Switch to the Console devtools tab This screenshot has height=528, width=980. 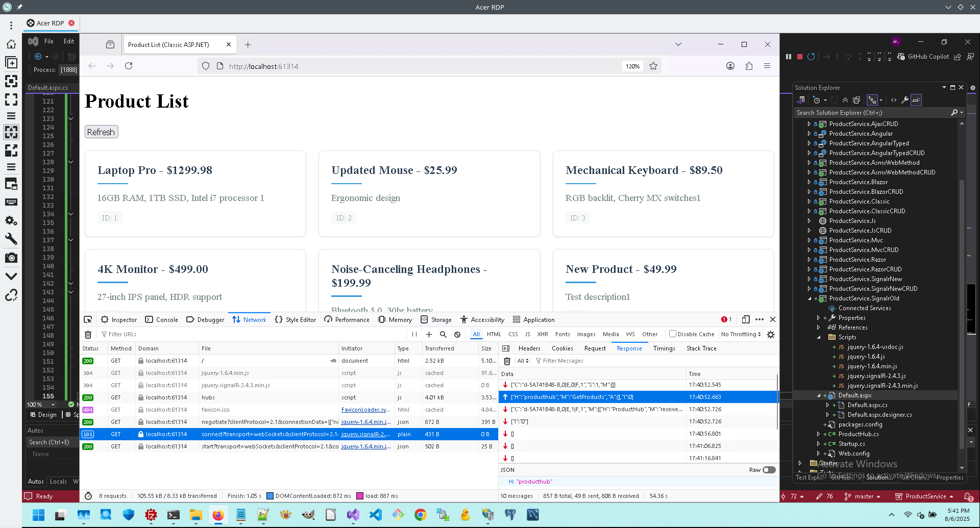click(161, 319)
